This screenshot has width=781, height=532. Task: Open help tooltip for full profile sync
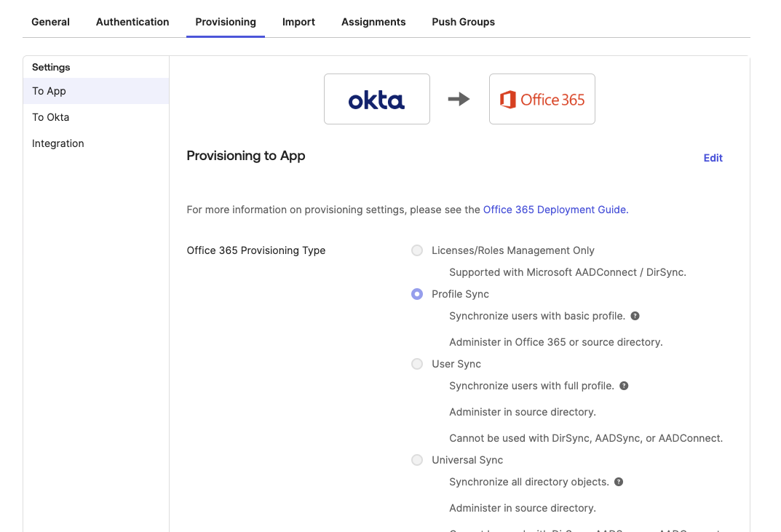[623, 386]
